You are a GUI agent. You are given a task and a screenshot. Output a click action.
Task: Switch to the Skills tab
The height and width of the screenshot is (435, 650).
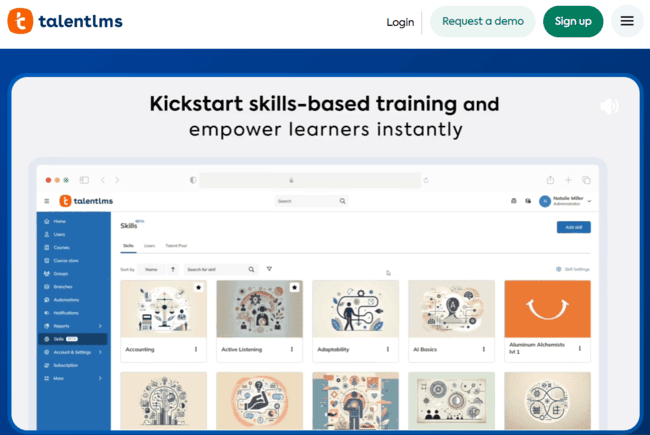tap(128, 246)
